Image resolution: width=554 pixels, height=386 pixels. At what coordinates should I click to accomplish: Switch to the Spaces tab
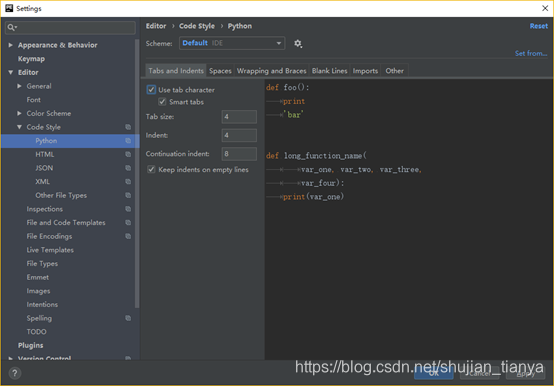(220, 71)
